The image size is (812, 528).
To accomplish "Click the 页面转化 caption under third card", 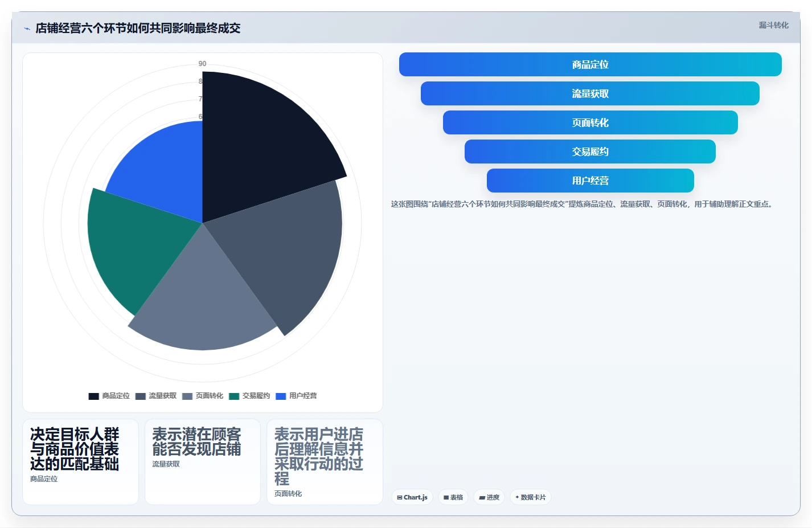I will click(288, 494).
